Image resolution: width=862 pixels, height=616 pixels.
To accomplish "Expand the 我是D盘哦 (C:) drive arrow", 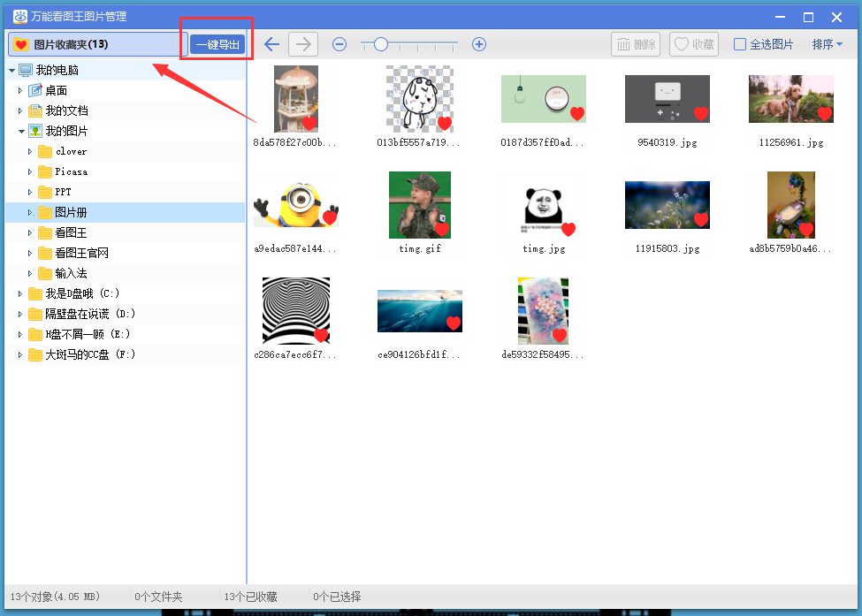I will pos(20,293).
